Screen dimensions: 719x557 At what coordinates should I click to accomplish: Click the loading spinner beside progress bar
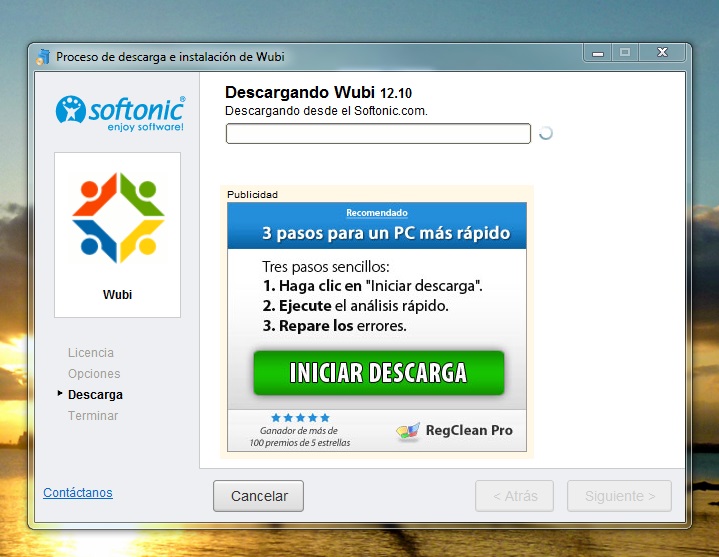click(x=546, y=133)
